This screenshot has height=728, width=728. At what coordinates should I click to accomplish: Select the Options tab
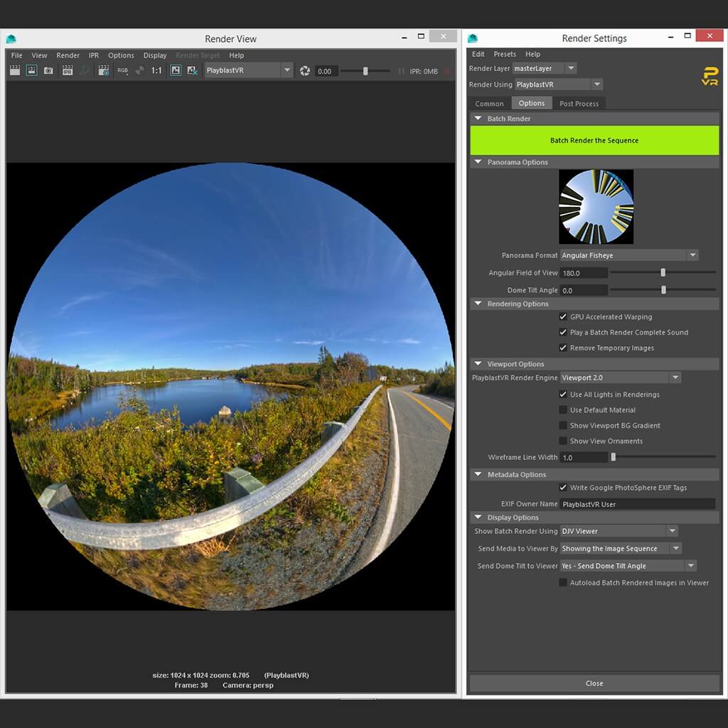(x=532, y=103)
